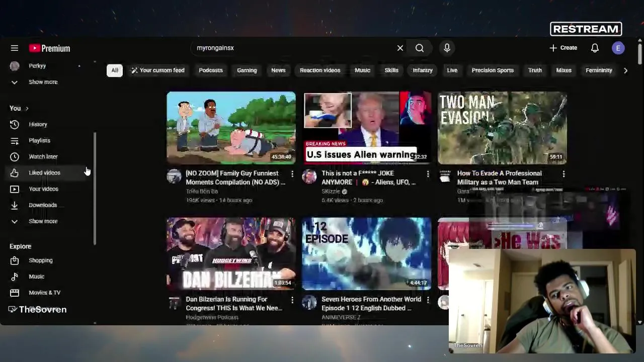Screen dimensions: 644x362
Task: Open the account avatar menu
Action: point(618,48)
